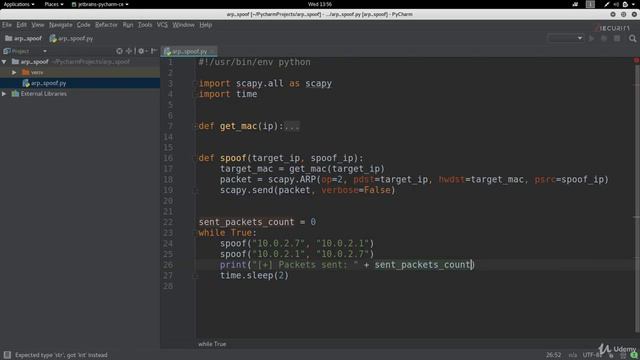Open the Navigate menu
The height and width of the screenshot is (360, 640).
[x=61, y=25]
